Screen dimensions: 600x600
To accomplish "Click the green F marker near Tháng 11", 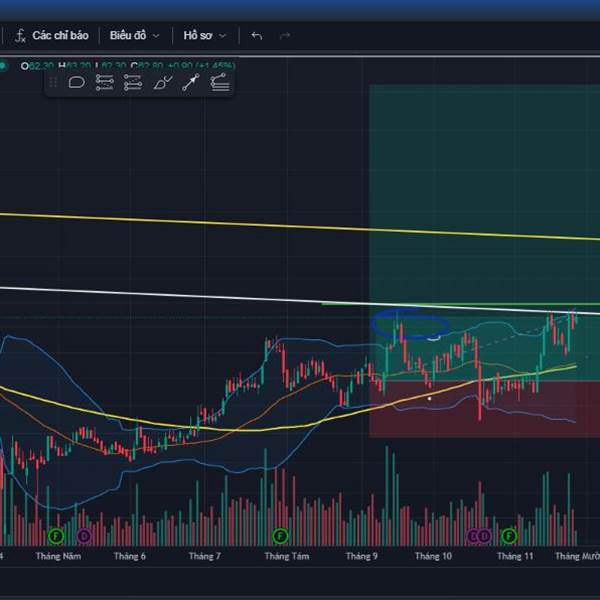I will click(509, 536).
